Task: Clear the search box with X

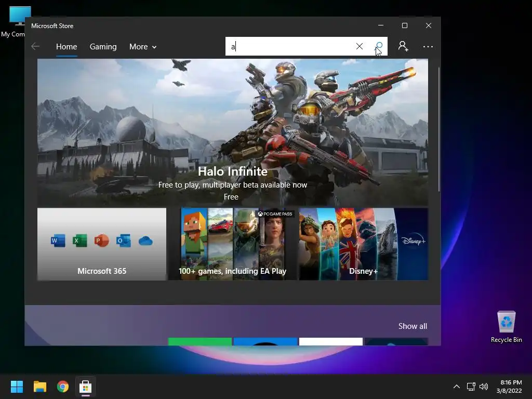Action: 360,46
